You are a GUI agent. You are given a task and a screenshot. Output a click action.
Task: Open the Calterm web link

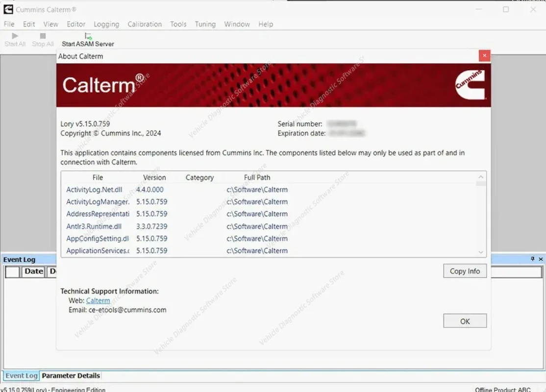98,300
